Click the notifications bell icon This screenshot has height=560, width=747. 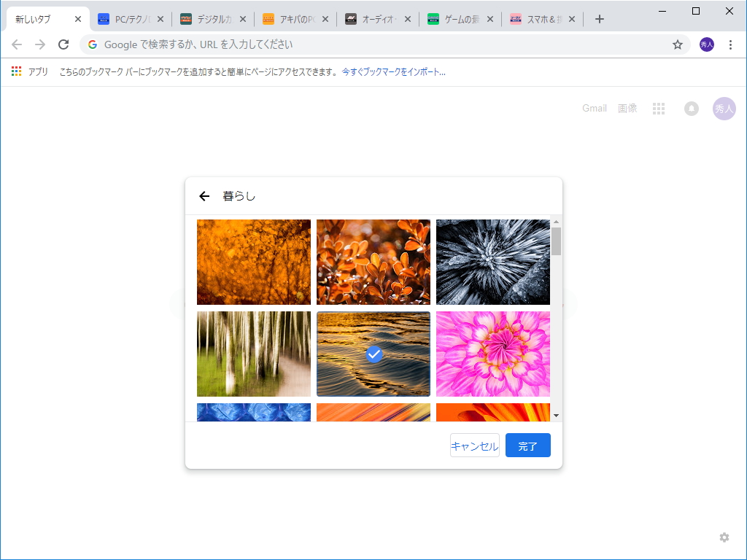click(x=691, y=108)
